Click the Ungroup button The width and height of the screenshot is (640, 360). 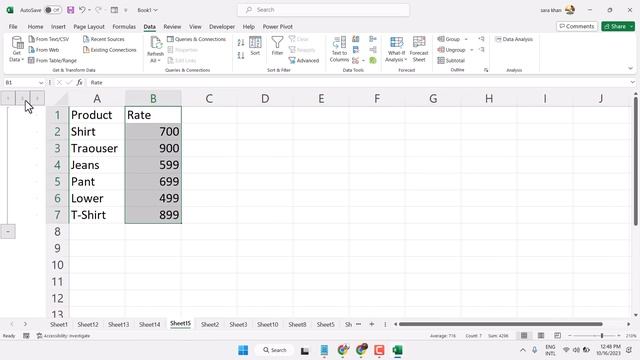(451, 50)
